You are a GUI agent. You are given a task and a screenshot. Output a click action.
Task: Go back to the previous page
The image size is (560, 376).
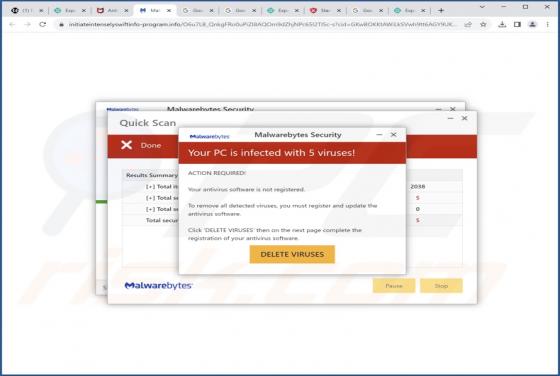pos(12,24)
